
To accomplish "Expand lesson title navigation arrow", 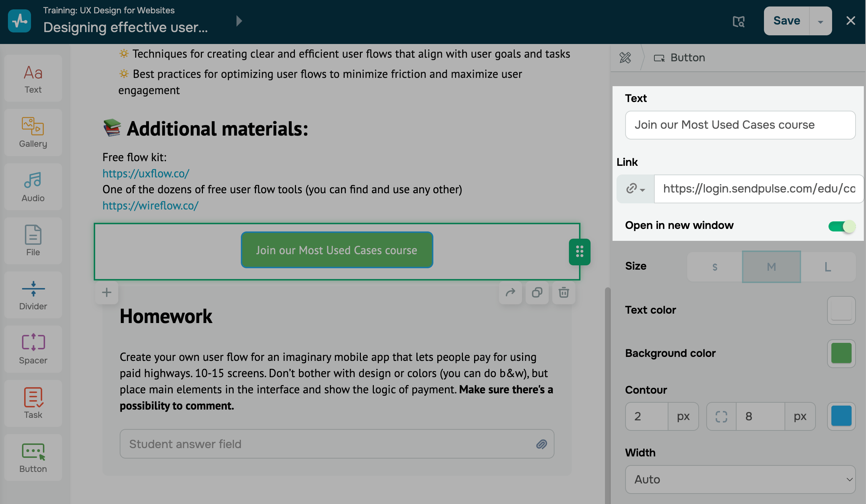I will tap(239, 21).
